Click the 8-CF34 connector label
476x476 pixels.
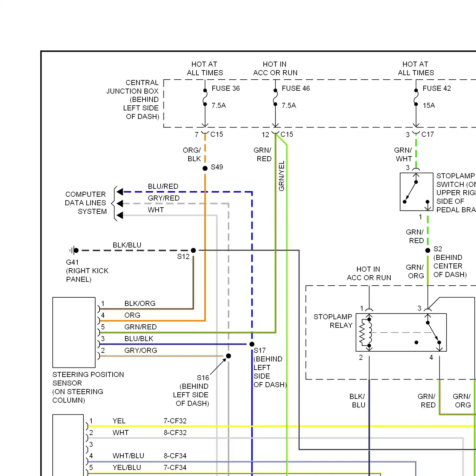(x=175, y=456)
